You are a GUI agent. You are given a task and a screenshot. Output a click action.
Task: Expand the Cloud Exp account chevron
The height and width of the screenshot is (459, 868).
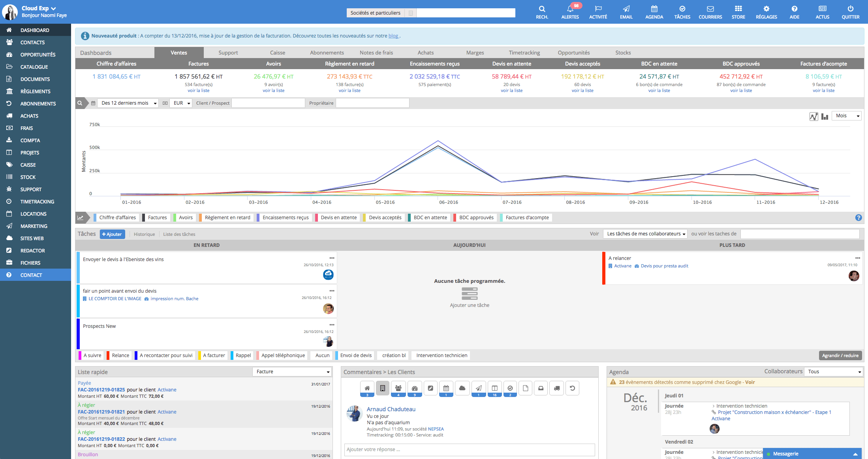point(54,8)
